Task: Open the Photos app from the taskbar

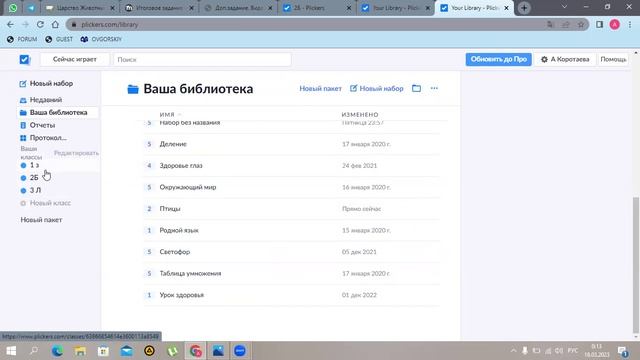Action: 218,351
